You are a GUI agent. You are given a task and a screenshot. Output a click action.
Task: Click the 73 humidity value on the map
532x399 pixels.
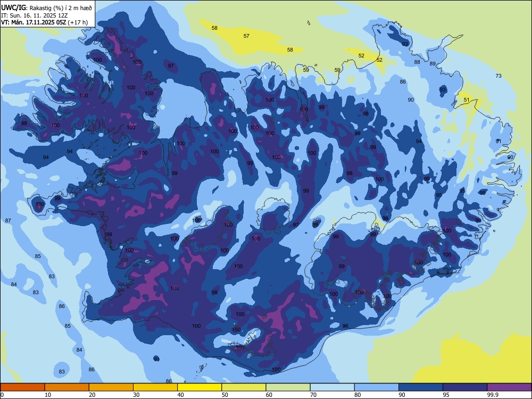(498, 76)
